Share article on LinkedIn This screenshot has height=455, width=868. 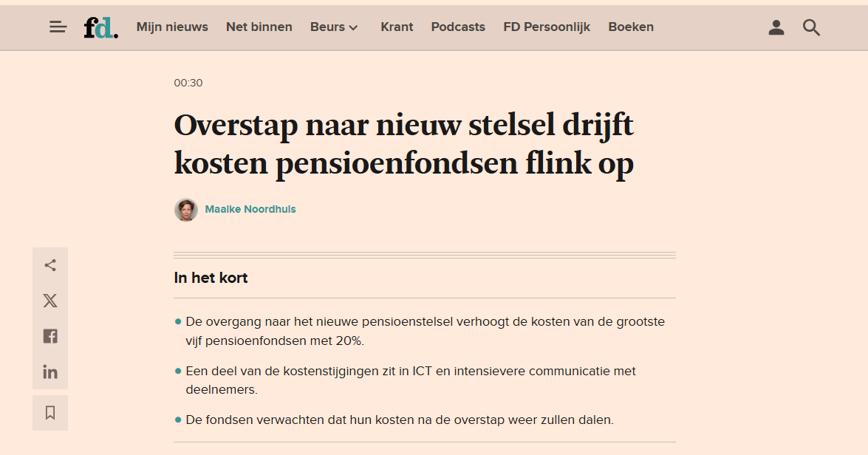click(50, 372)
